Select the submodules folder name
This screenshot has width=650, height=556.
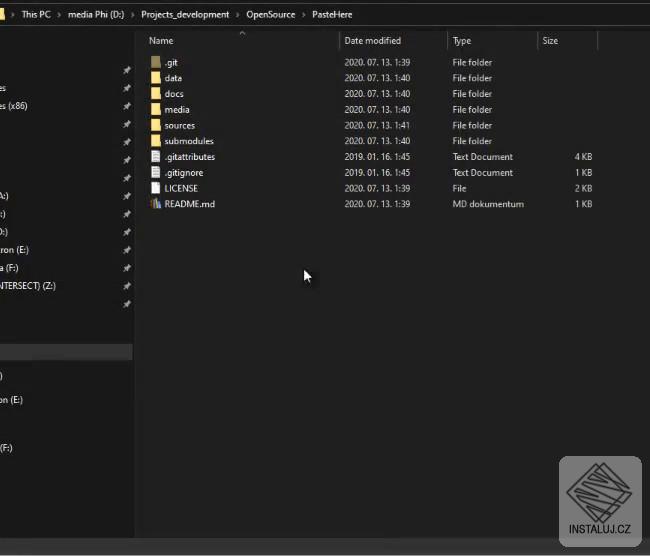click(189, 141)
